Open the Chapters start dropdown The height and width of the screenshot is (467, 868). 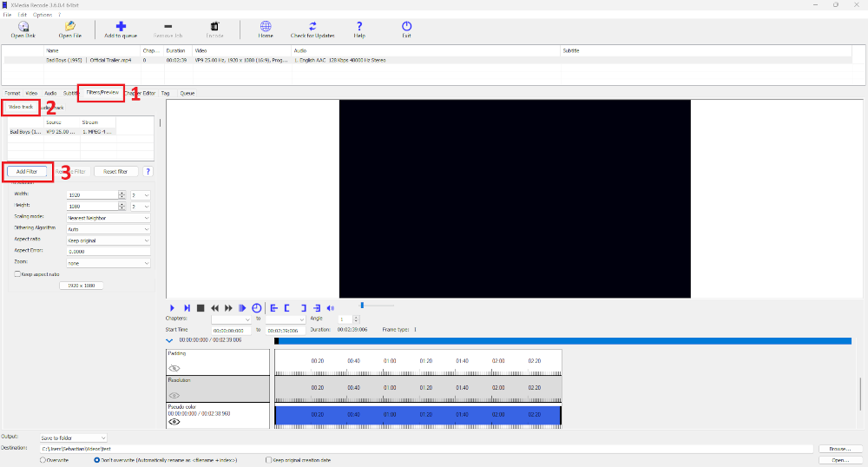(x=231, y=319)
